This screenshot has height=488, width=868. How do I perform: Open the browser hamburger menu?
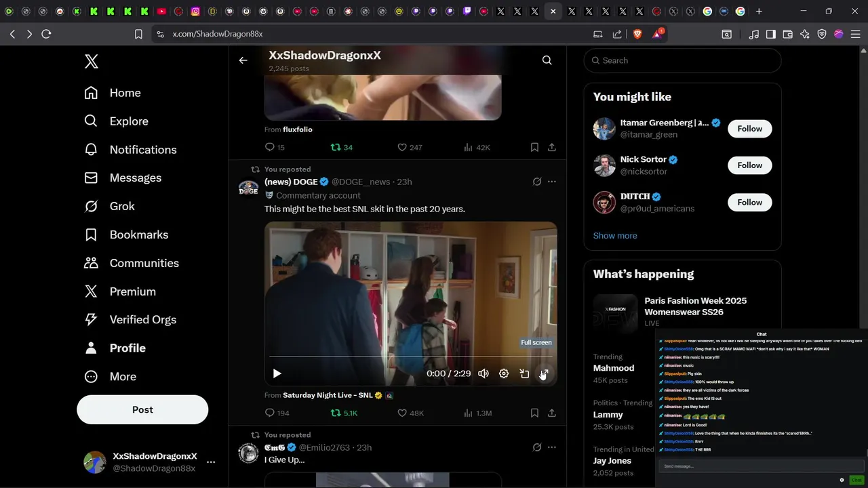tap(855, 34)
